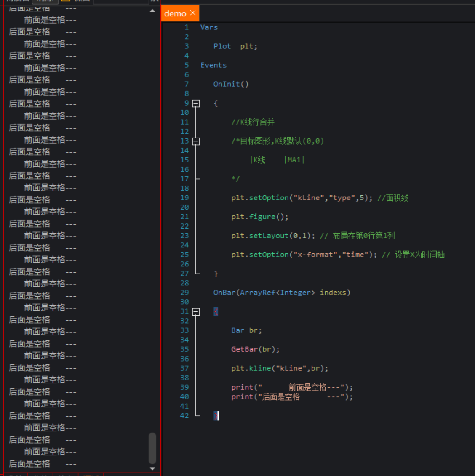Image resolution: width=475 pixels, height=476 pixels.
Task: Click line number 1 in the gutter
Action: point(187,27)
